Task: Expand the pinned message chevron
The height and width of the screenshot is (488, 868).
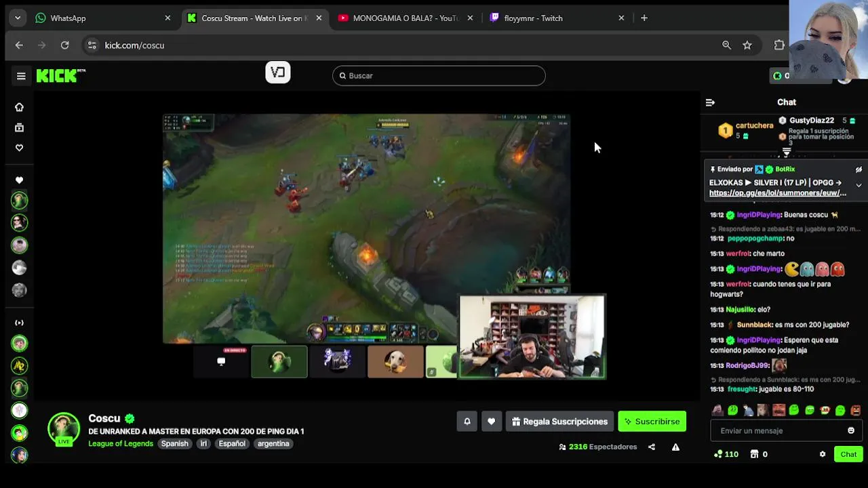Action: coord(859,185)
